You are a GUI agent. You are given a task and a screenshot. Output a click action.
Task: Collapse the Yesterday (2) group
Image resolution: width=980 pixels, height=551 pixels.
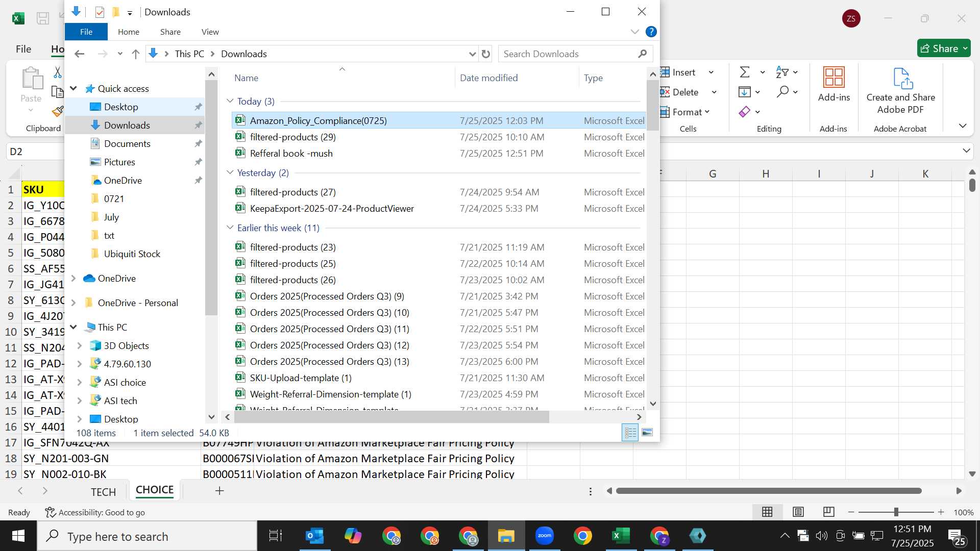(x=230, y=172)
